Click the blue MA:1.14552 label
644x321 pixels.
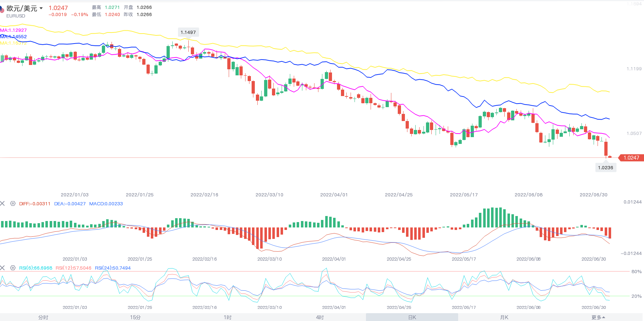[x=14, y=37]
